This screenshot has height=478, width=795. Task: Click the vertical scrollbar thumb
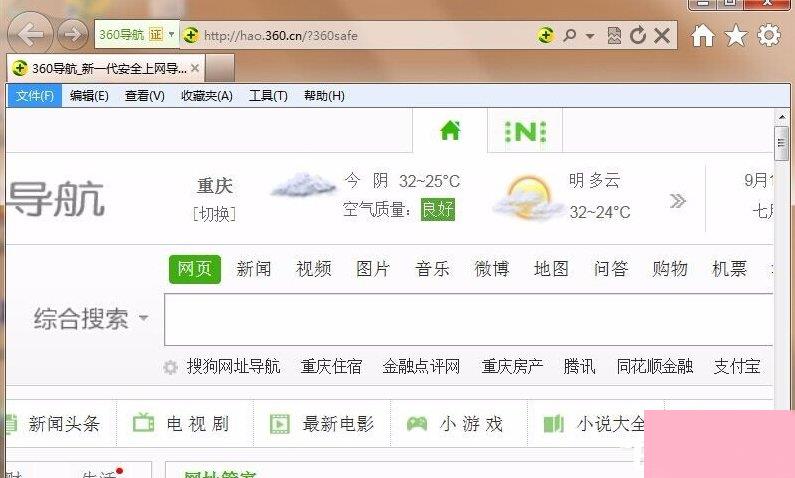[781, 143]
